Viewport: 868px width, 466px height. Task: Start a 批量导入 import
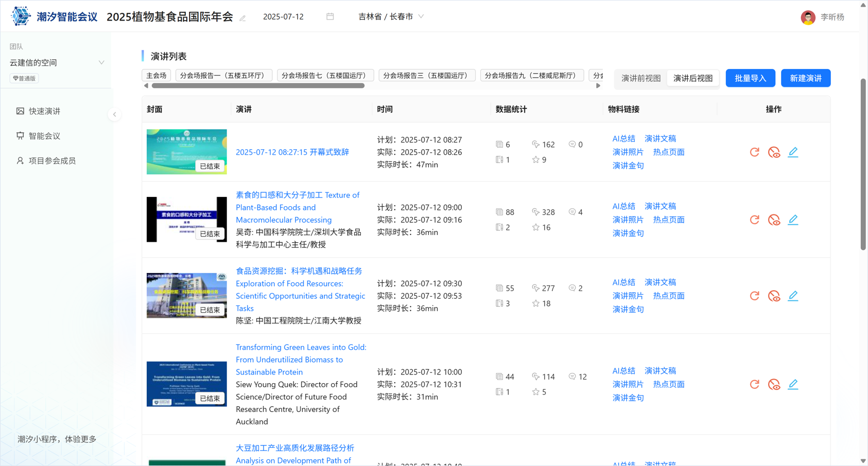tap(750, 78)
